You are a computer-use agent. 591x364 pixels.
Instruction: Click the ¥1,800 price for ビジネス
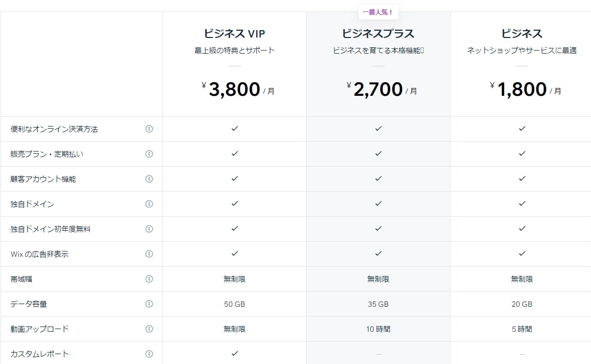pos(522,89)
